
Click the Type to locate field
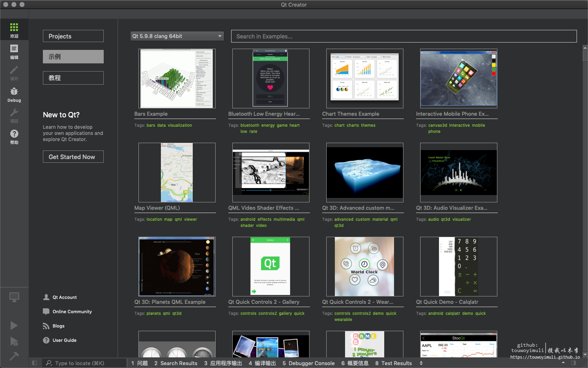[x=84, y=363]
